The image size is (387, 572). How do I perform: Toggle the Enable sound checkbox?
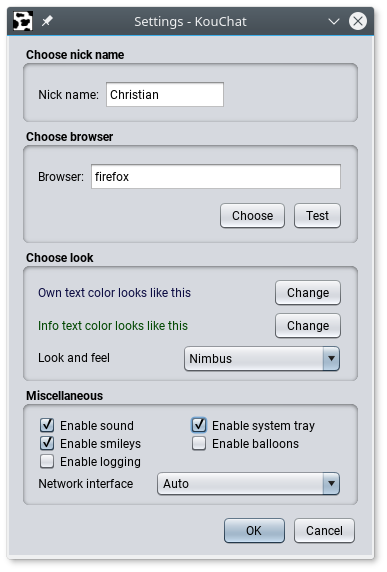(47, 425)
